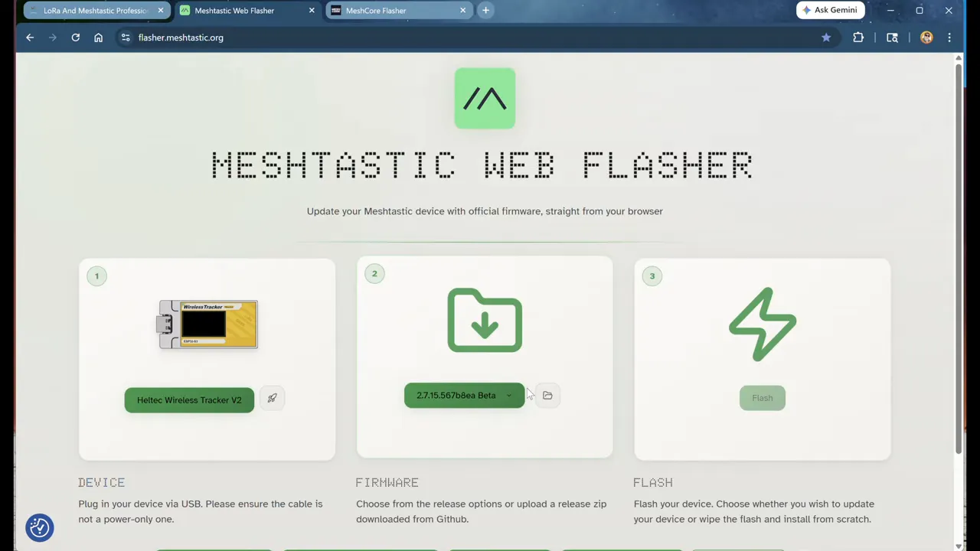Viewport: 980px width, 551px height.
Task: Click 'Choose from the release options' text
Action: [x=481, y=511]
